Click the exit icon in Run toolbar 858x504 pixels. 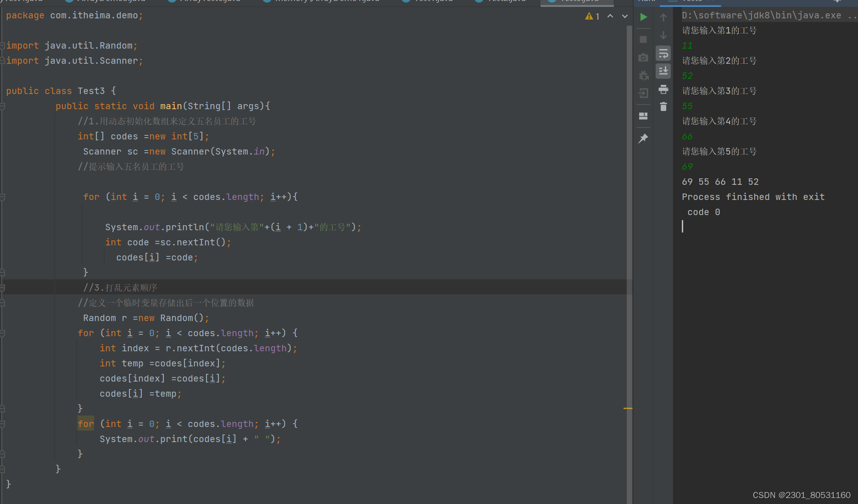point(643,93)
